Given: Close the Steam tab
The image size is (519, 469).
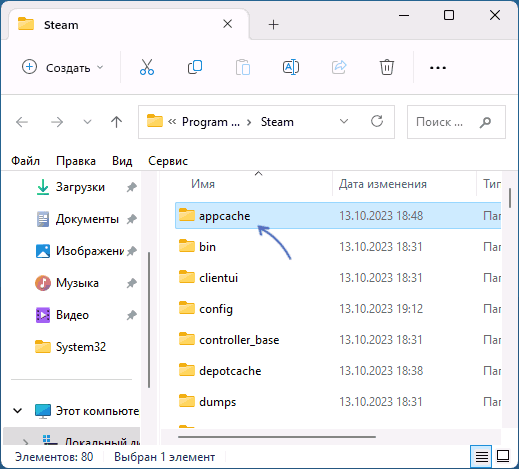Looking at the screenshot, I should [228, 24].
